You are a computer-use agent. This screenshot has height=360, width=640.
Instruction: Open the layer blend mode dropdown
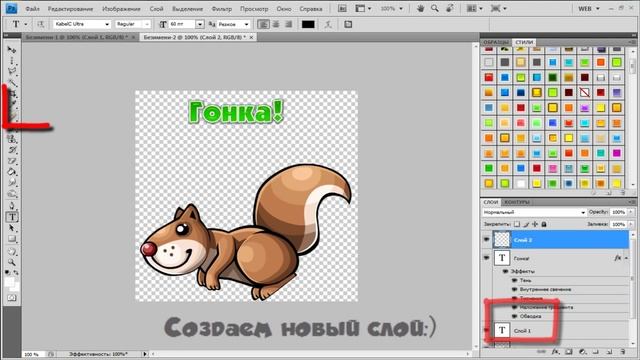534,212
